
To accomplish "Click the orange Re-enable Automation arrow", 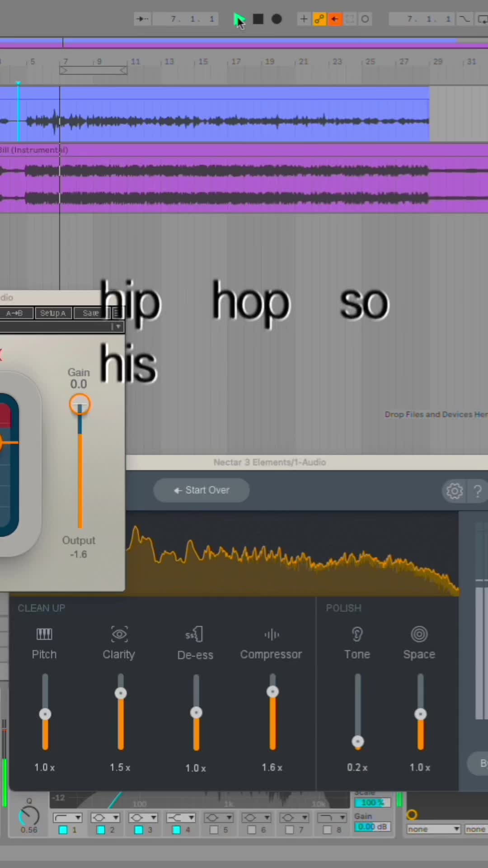I will point(335,19).
